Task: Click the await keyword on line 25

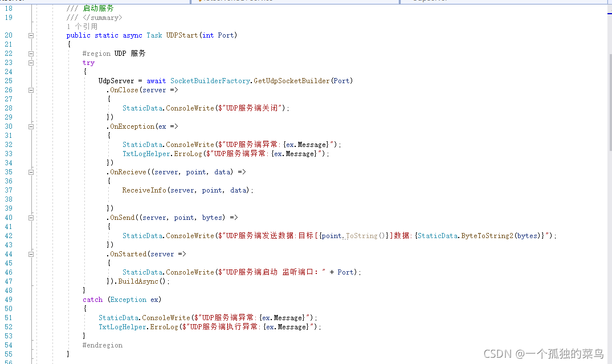Action: [156, 80]
